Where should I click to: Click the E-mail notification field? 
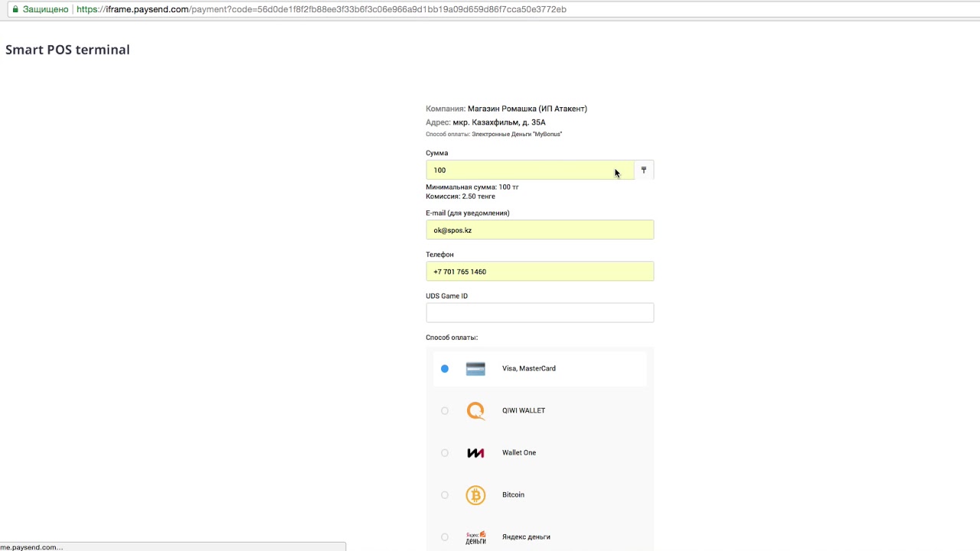pos(540,230)
